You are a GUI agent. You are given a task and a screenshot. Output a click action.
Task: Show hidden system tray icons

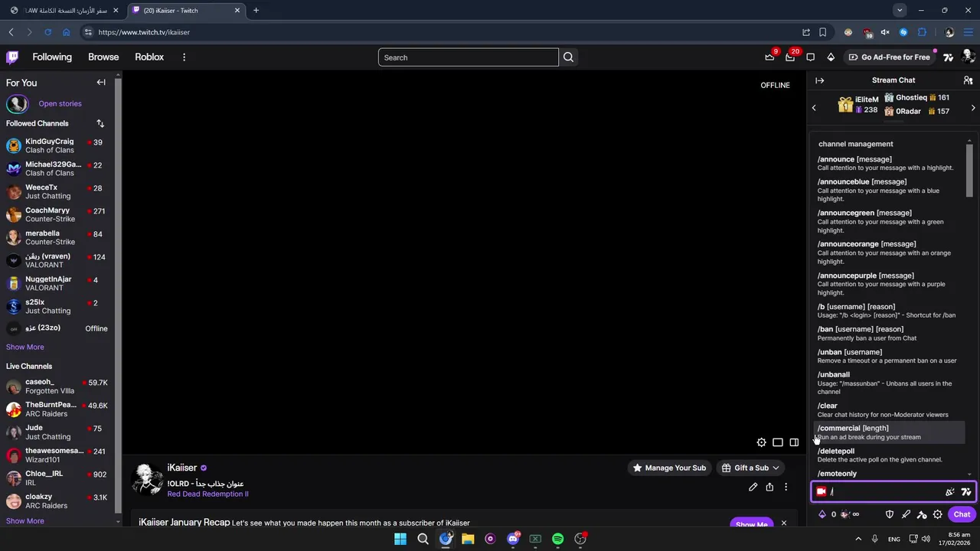click(x=857, y=539)
